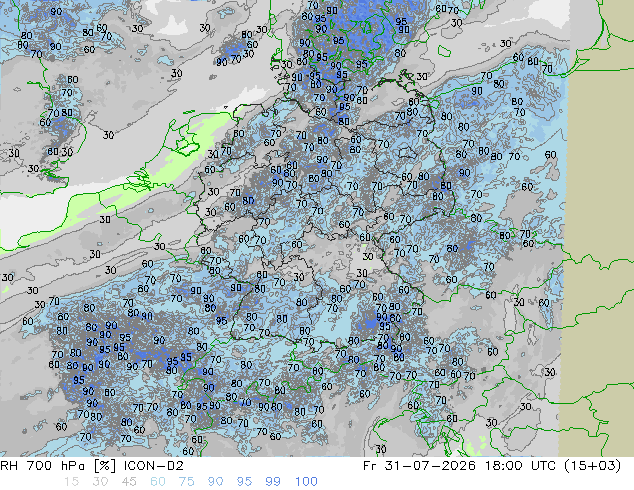
Task: Select legend value 30
Action: (100, 482)
